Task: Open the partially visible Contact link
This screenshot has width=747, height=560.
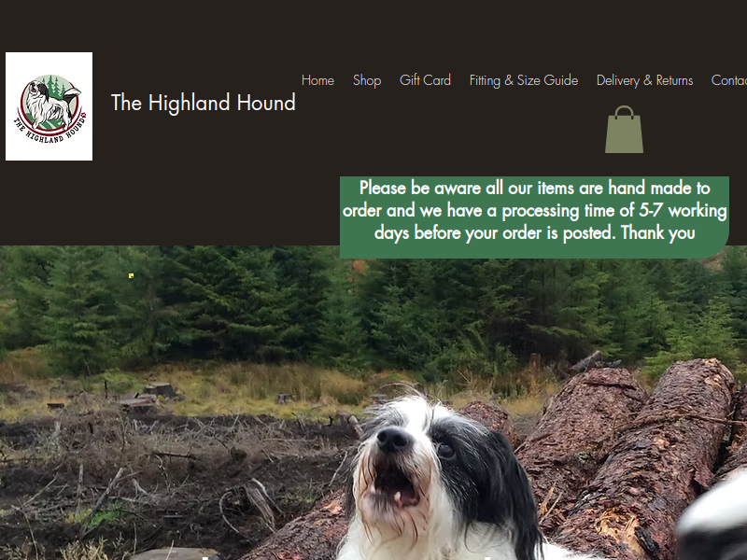Action: click(729, 80)
